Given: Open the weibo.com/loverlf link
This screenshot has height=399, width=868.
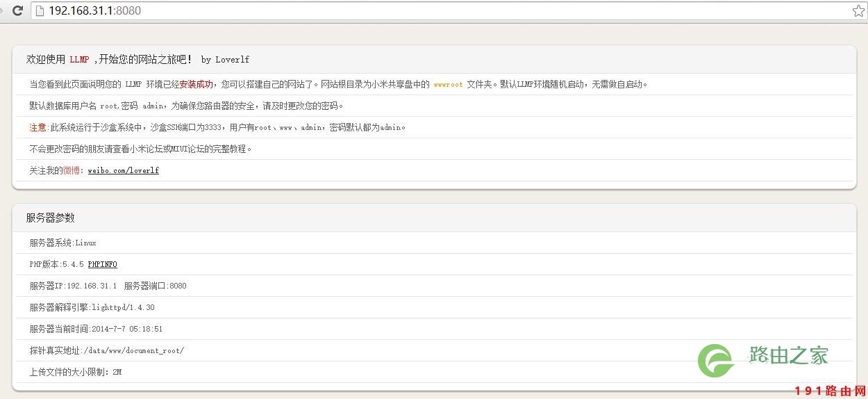Looking at the screenshot, I should 123,170.
